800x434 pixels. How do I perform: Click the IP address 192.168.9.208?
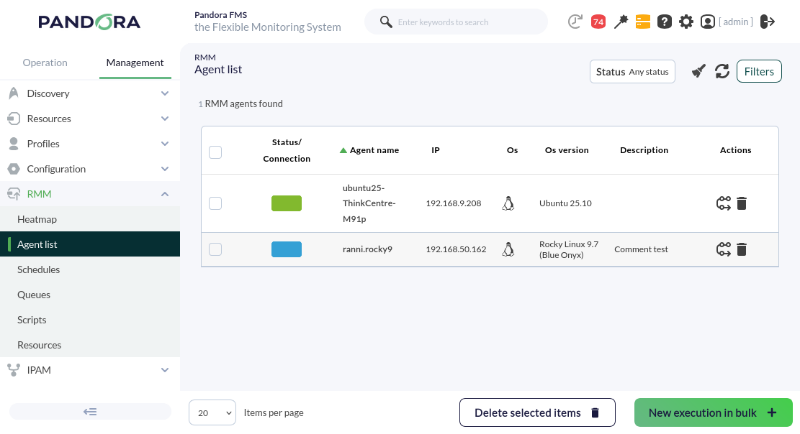coord(453,203)
